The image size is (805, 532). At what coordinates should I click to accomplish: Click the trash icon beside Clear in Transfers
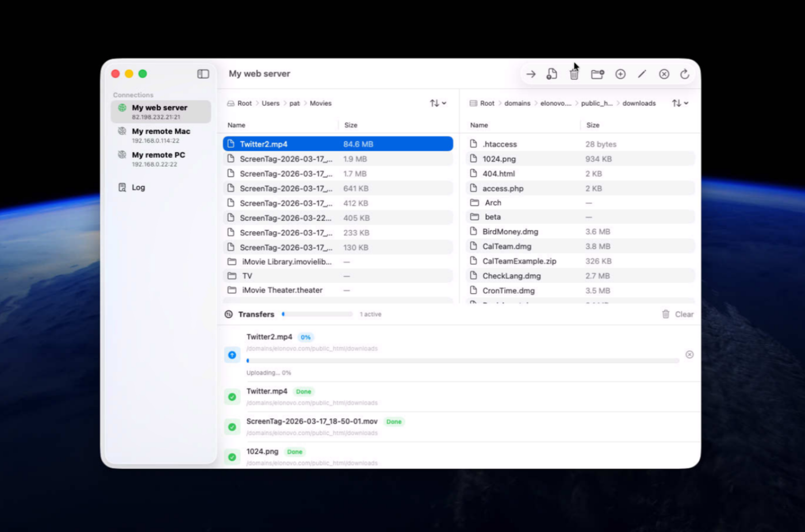666,314
